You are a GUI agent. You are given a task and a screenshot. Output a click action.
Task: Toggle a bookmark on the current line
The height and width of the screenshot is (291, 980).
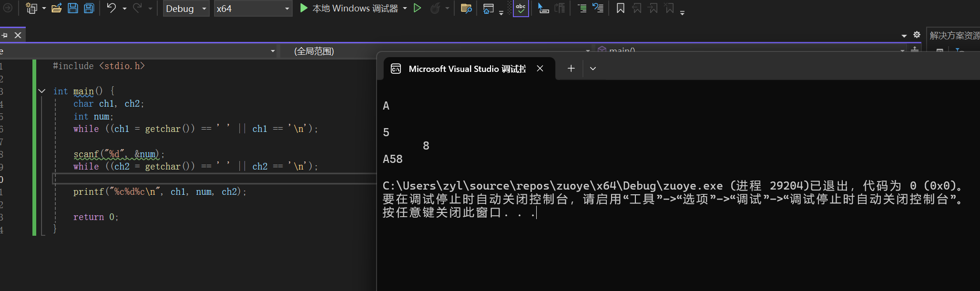[621, 8]
